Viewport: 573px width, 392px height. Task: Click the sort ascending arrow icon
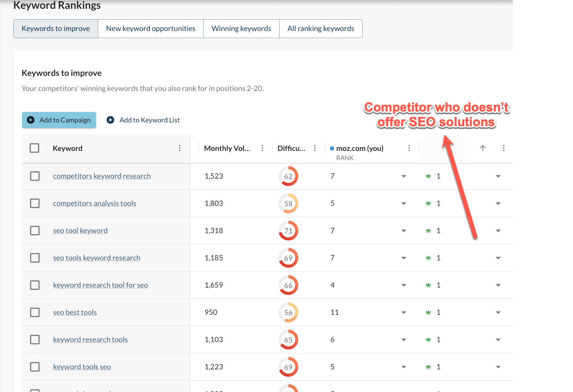point(483,148)
